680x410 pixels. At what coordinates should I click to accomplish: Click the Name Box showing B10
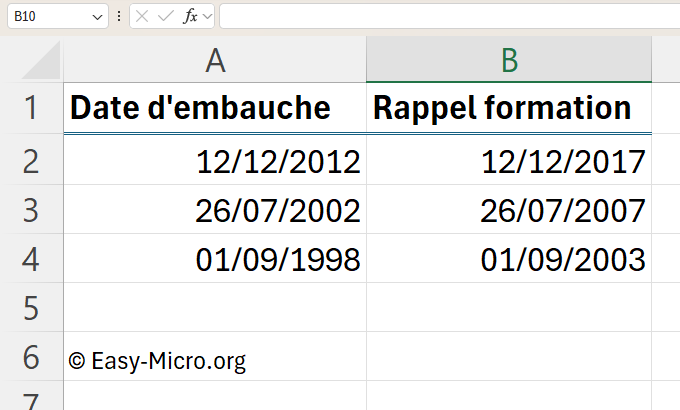click(x=58, y=16)
